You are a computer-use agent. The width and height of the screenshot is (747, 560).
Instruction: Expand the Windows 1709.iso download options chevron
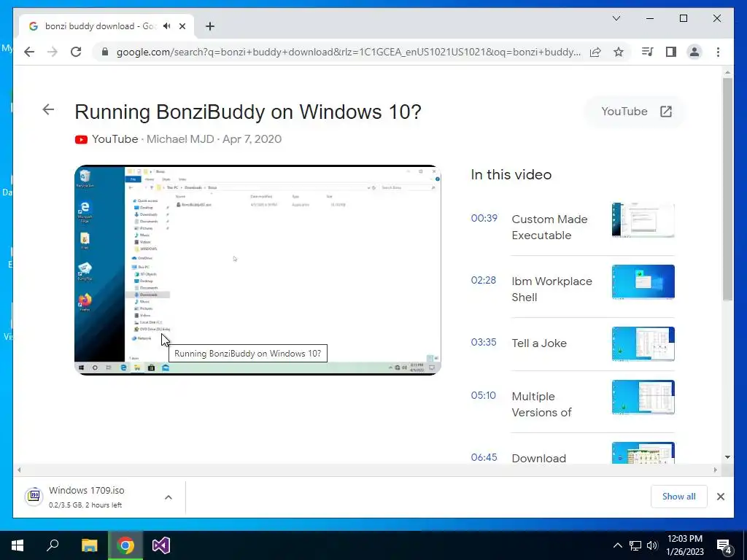point(169,497)
